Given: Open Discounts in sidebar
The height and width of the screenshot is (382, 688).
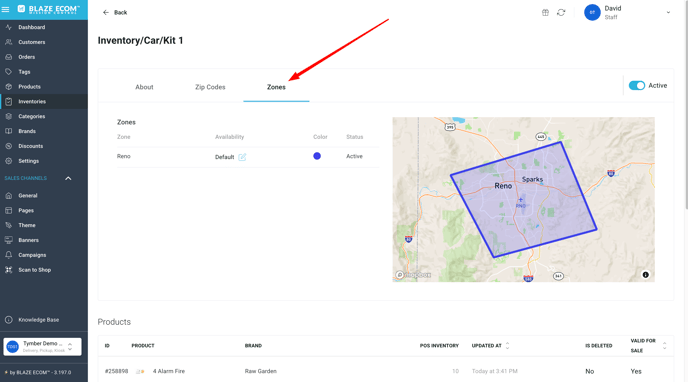Looking at the screenshot, I should 30,146.
